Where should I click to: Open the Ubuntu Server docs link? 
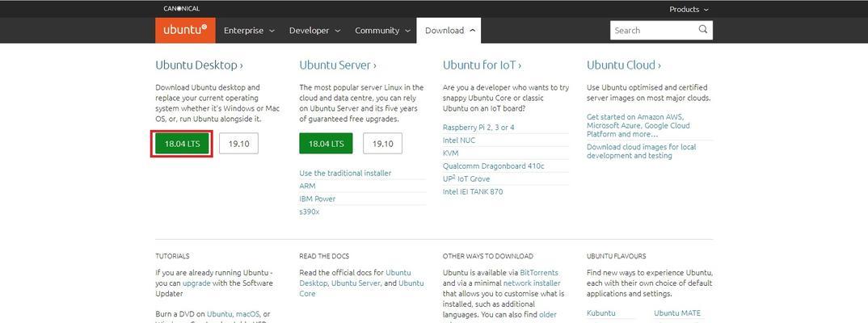(356, 283)
